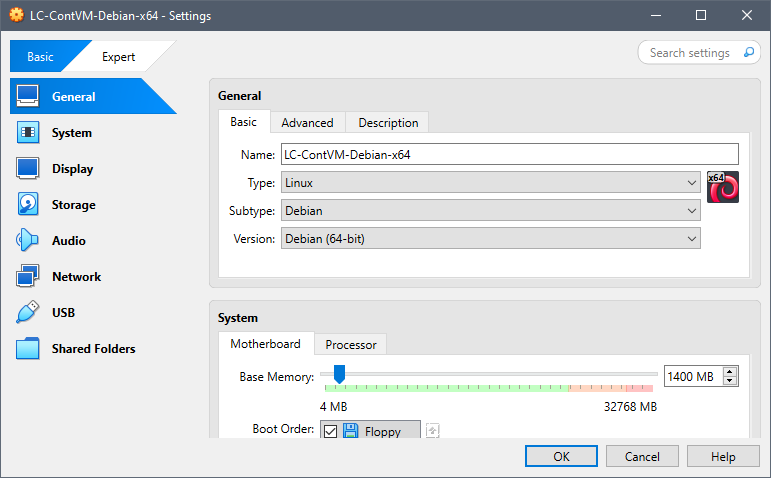Switch to the Basic settings mode tab
Viewport: 771px width, 478px height.
pos(40,57)
